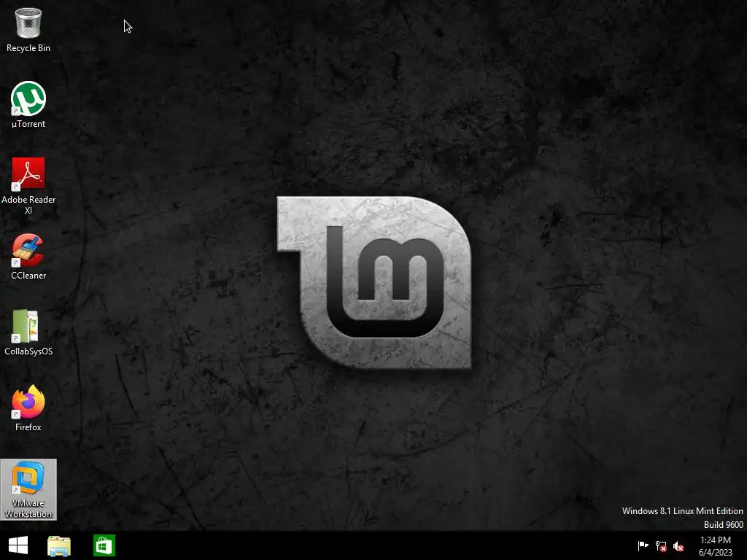Image resolution: width=747 pixels, height=560 pixels.
Task: Select the Recycle Bin desktop icon
Action: 28,29
